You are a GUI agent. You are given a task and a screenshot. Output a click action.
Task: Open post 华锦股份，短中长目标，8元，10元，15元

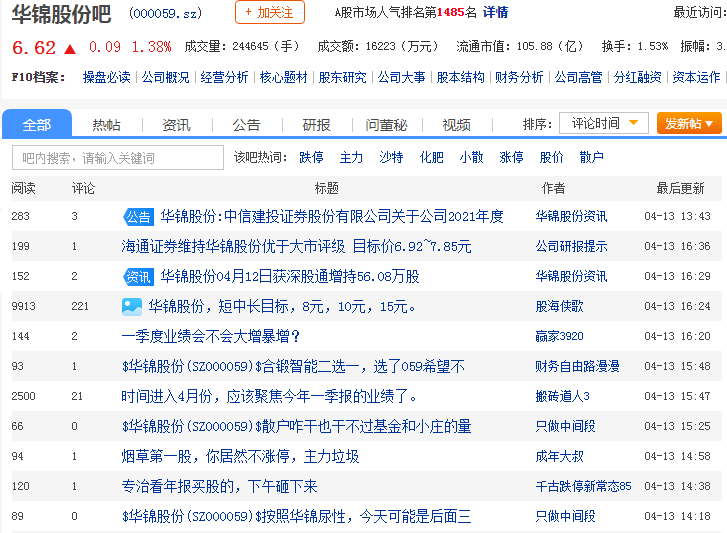click(282, 306)
